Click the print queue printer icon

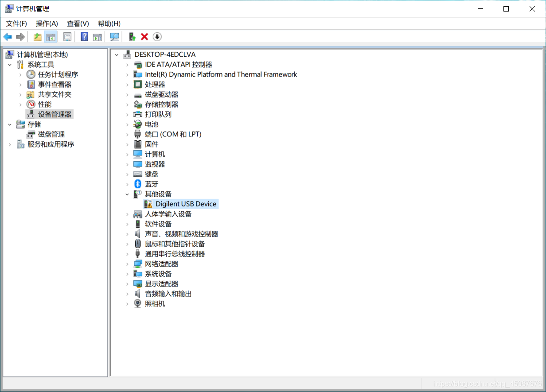(138, 114)
